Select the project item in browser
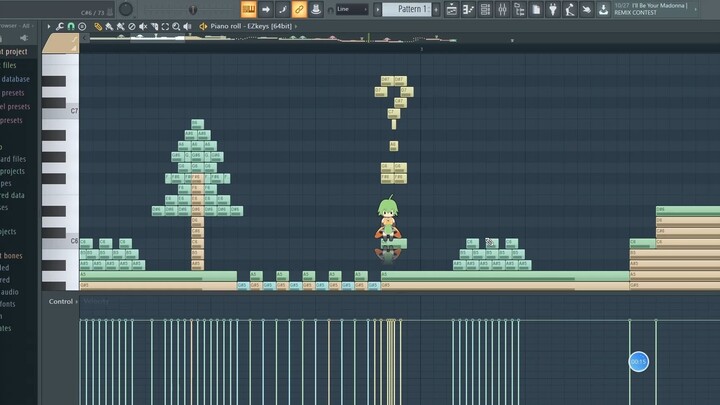 (x=14, y=52)
